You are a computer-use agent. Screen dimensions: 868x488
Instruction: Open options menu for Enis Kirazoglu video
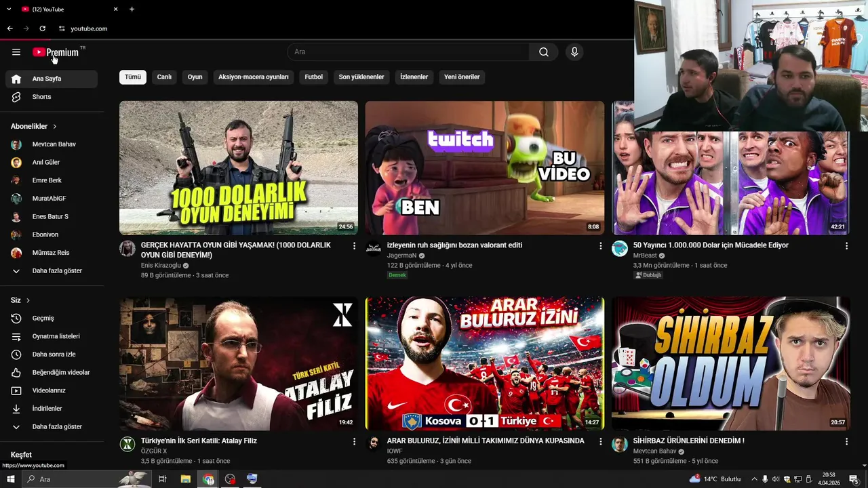tap(354, 246)
